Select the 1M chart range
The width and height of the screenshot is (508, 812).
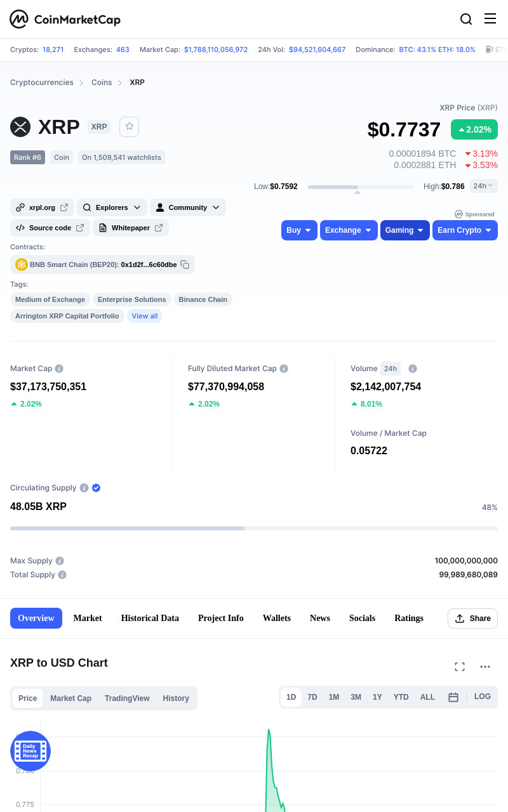tap(334, 697)
